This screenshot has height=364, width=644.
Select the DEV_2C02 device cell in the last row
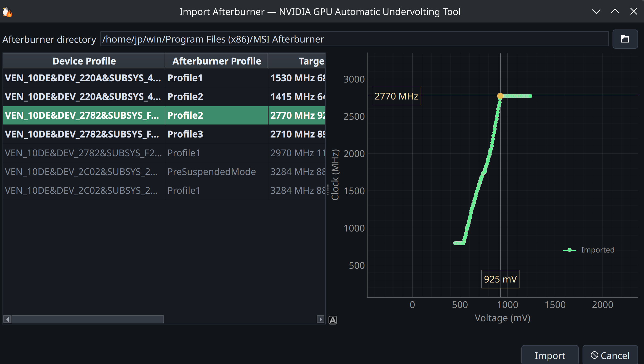coord(84,190)
